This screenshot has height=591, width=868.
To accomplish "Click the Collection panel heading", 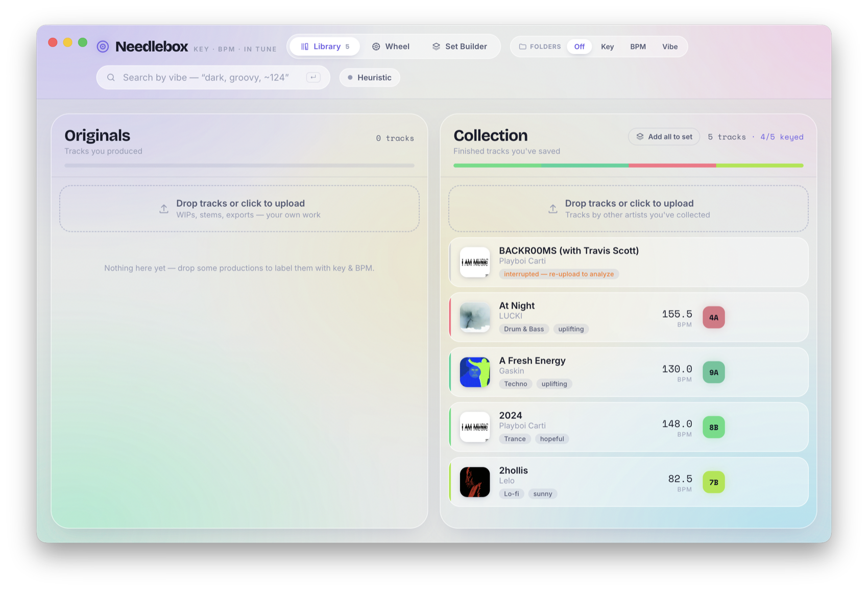I will [491, 135].
